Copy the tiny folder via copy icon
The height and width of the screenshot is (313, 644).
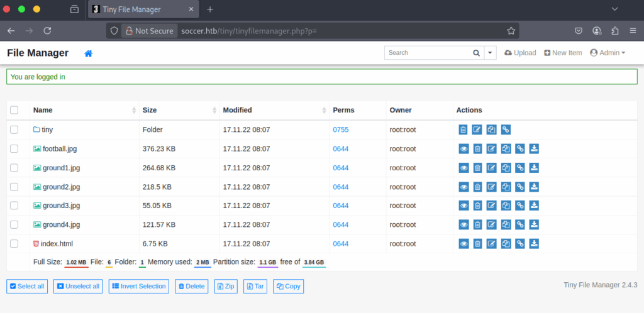[x=492, y=129]
